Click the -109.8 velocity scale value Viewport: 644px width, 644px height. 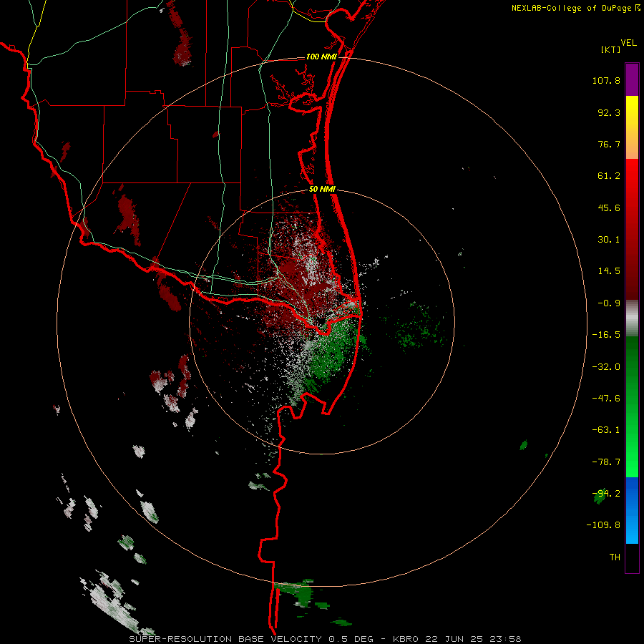tap(603, 525)
